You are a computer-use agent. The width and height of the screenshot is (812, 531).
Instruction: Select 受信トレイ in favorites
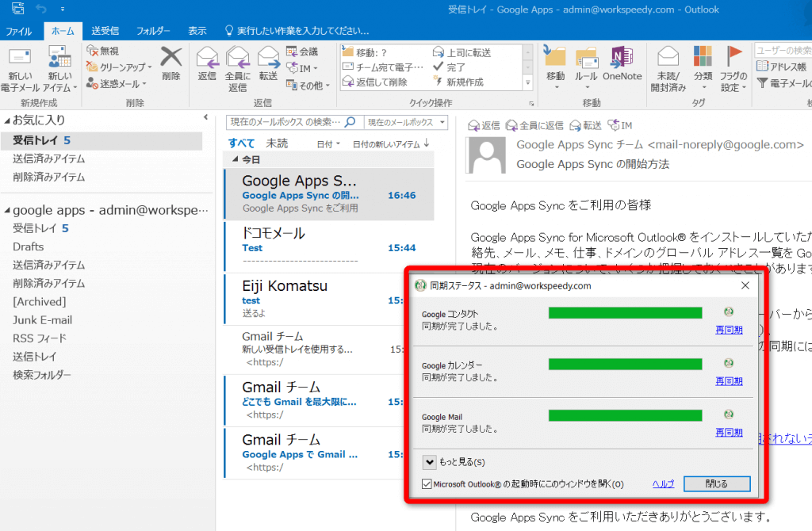(x=101, y=140)
